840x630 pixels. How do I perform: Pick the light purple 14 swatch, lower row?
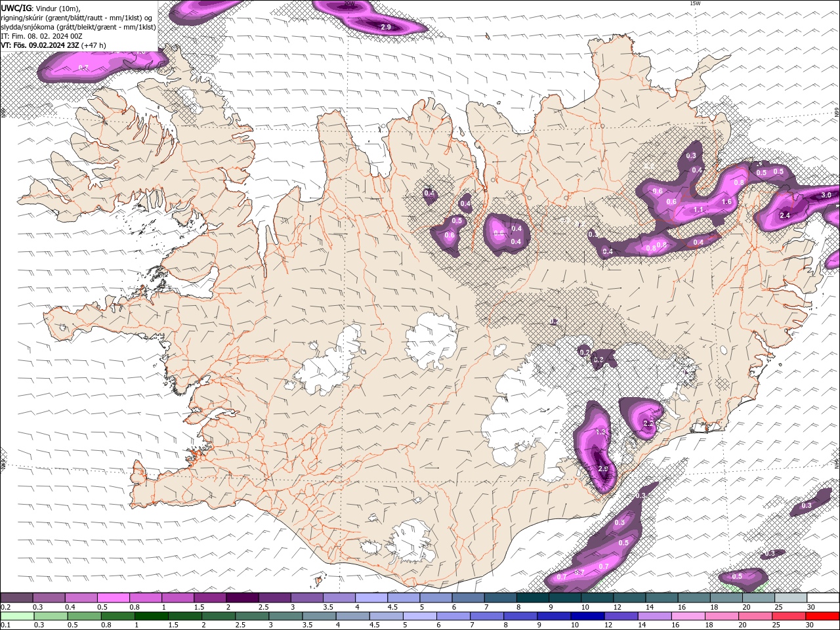click(655, 616)
